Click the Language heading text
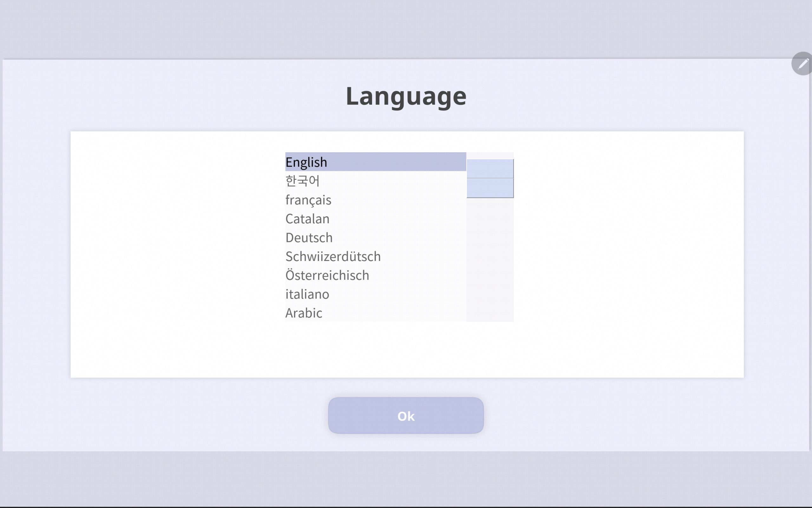Viewport: 812px width, 508px height. tap(406, 96)
